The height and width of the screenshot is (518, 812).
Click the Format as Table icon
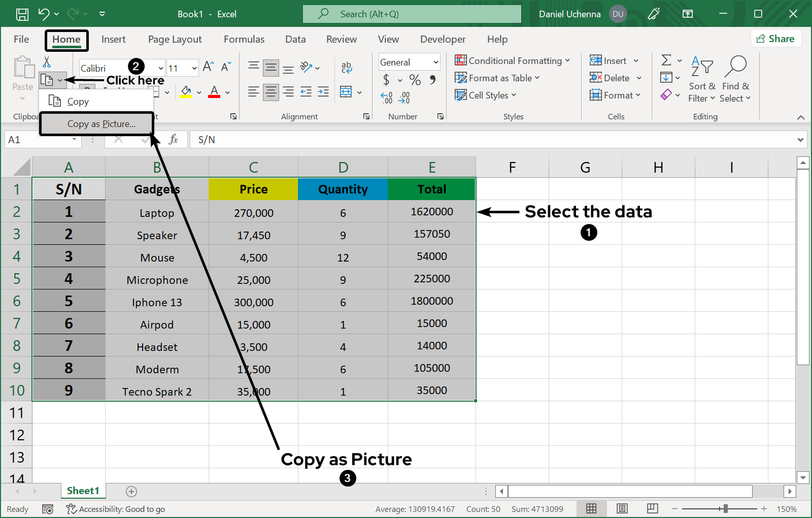[461, 78]
